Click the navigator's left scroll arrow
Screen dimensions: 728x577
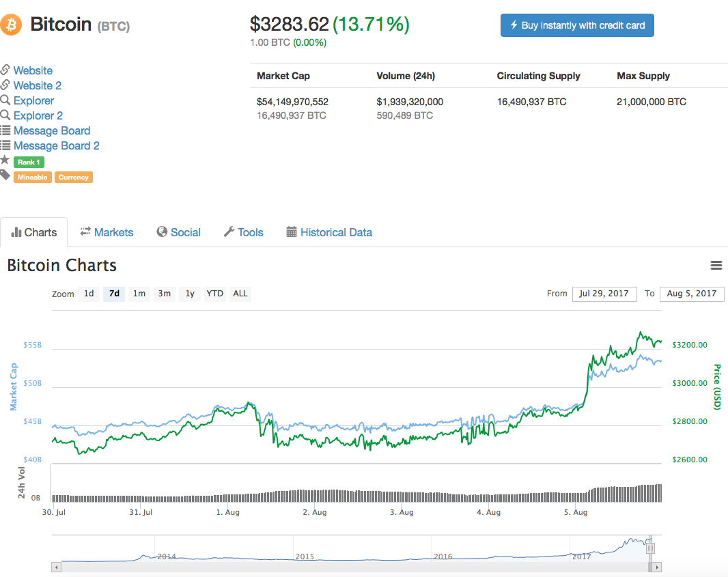click(x=56, y=567)
